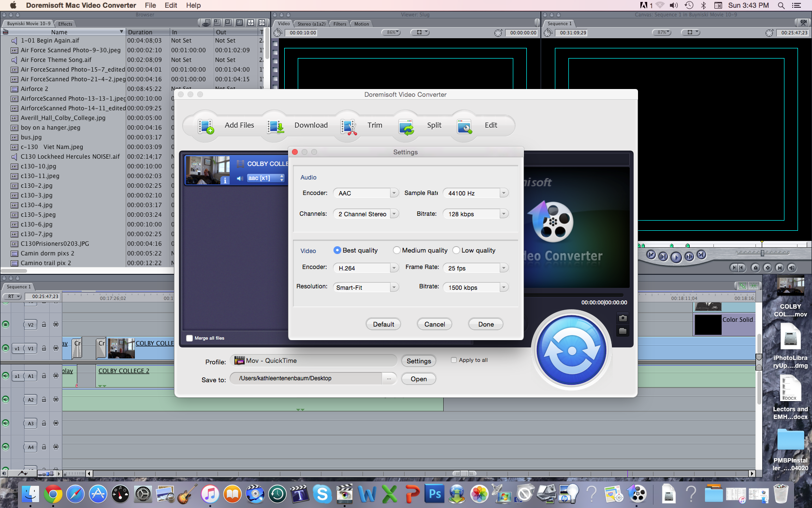
Task: Open the Video Encoder dropdown showing H.264
Action: tap(366, 268)
